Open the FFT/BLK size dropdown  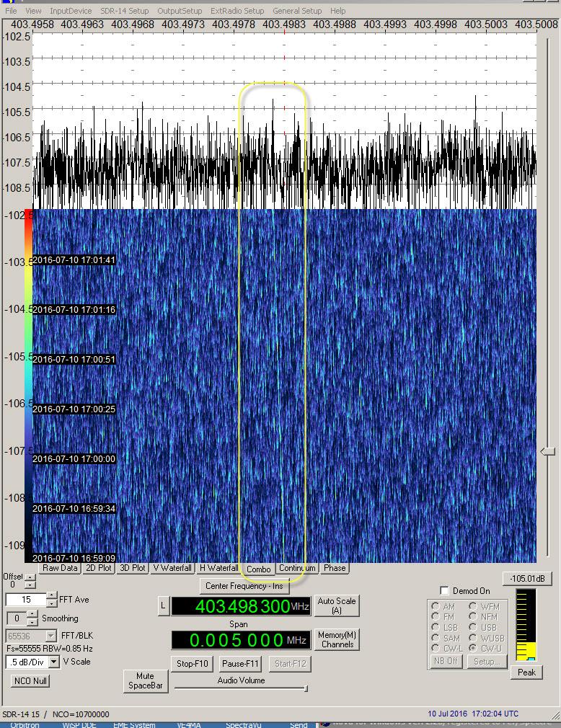coord(50,636)
